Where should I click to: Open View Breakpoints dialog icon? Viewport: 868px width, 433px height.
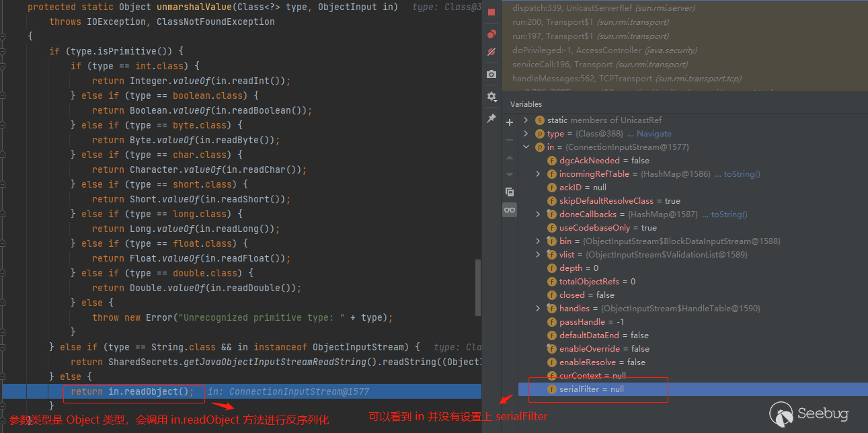point(491,34)
